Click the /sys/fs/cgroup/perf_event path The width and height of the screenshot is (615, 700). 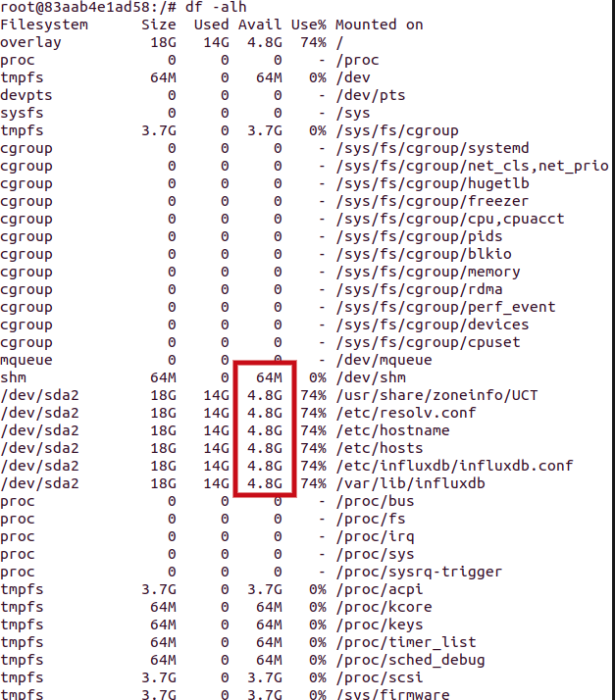445,307
